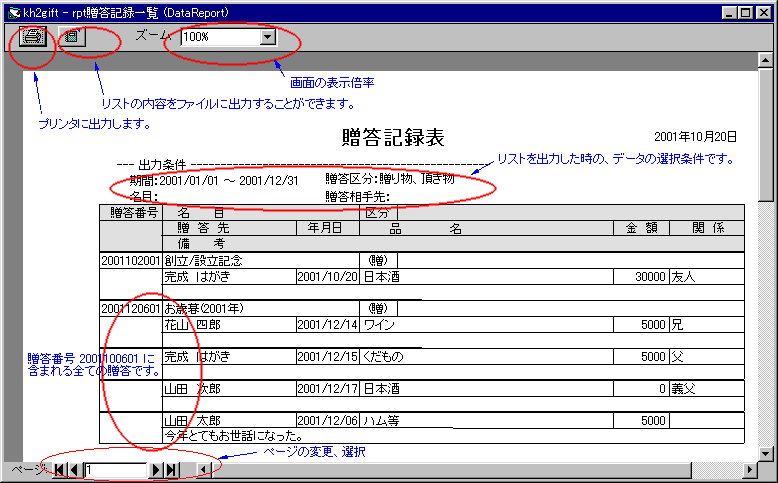Click the page number input field
This screenshot has width=778, height=483.
click(x=115, y=469)
